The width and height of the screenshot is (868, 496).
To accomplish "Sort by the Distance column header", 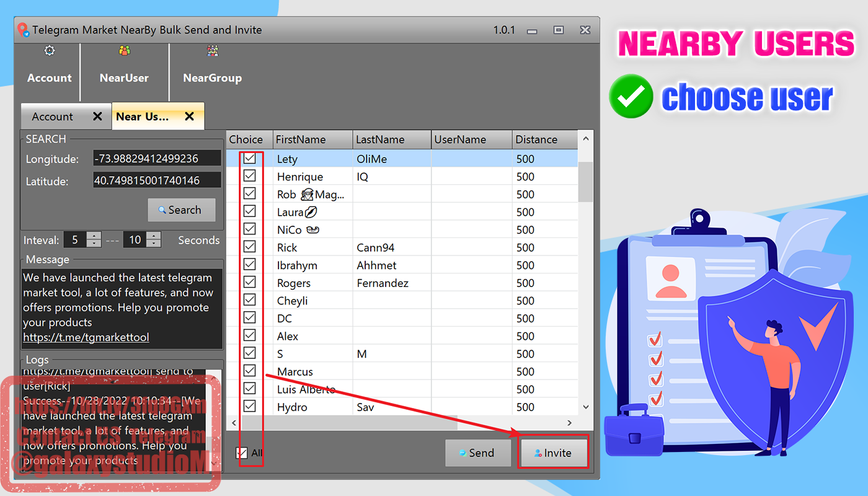I will (544, 139).
